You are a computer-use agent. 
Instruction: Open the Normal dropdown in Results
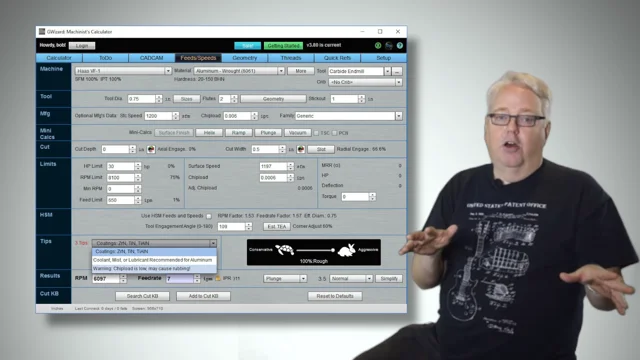click(351, 278)
